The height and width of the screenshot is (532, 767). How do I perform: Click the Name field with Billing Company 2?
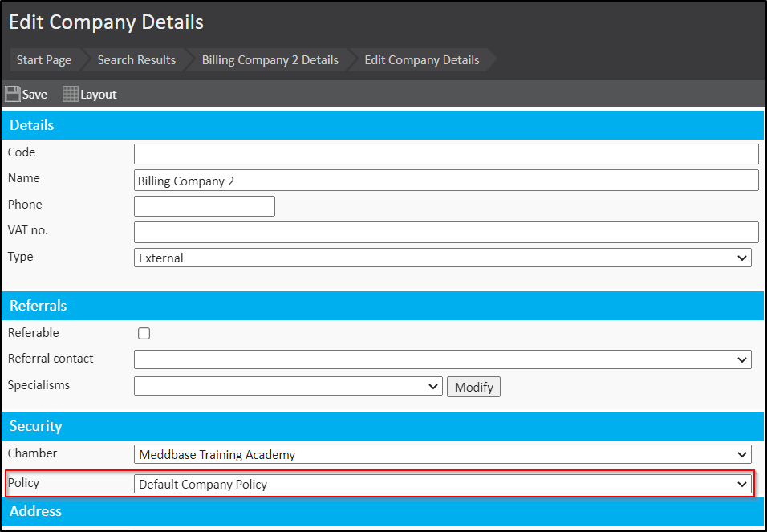(x=446, y=180)
